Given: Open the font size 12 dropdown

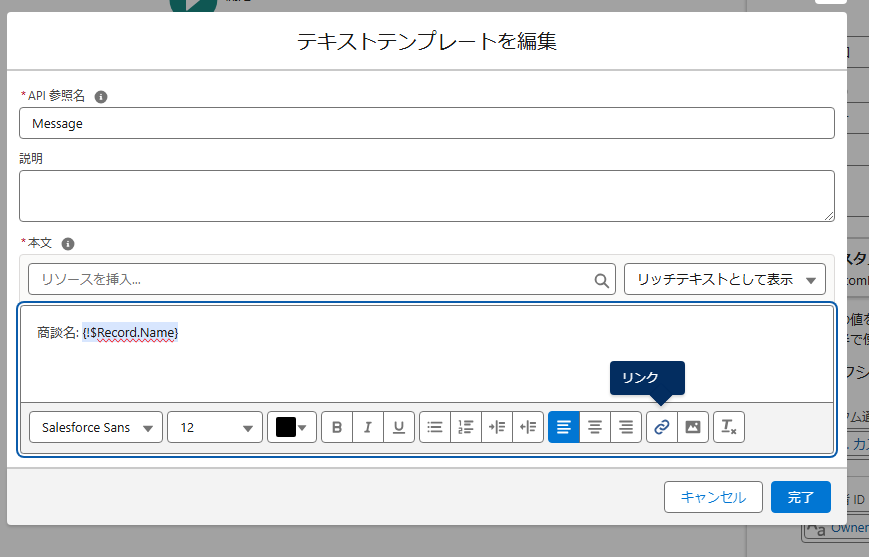Looking at the screenshot, I should tap(215, 427).
